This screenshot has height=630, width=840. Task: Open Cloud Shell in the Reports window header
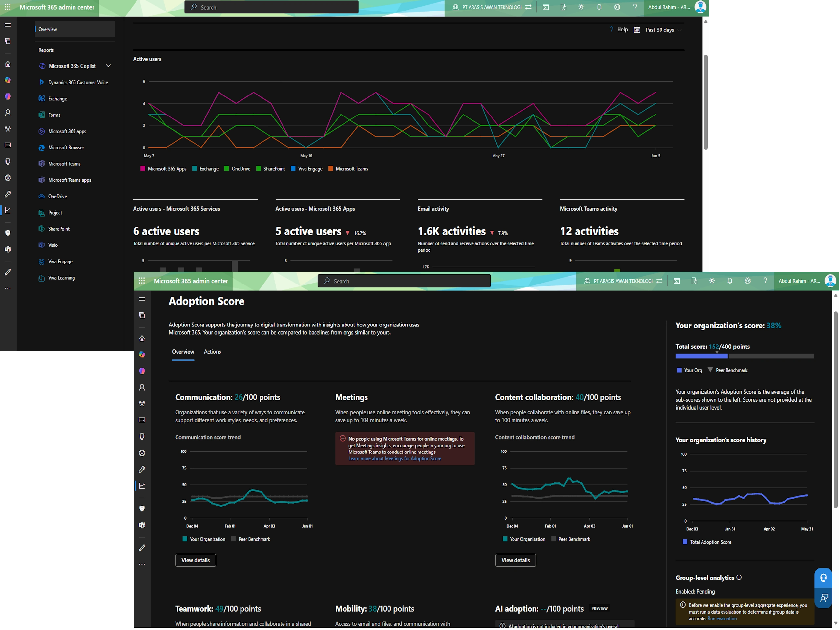tap(546, 7)
